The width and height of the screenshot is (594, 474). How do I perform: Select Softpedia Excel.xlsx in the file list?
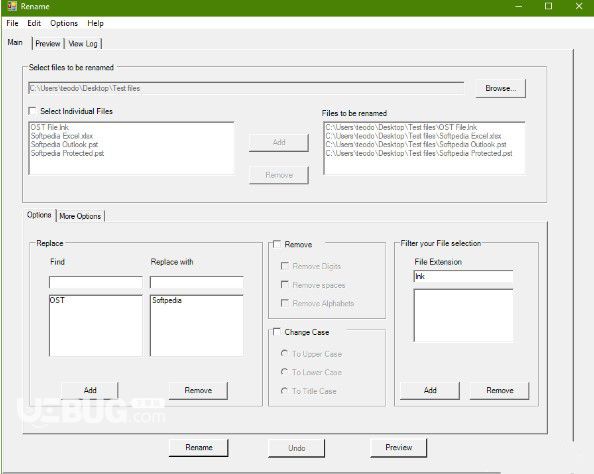(x=62, y=136)
